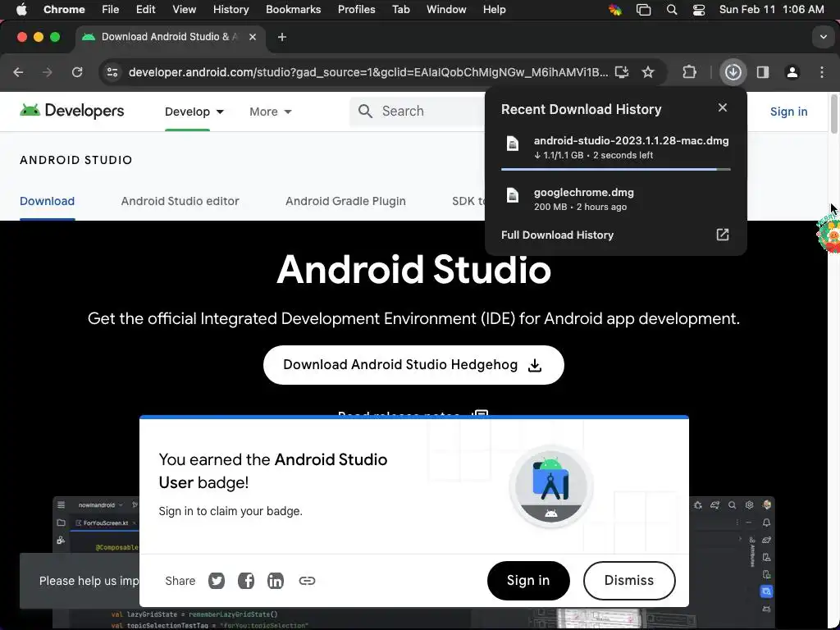Screen dimensions: 840x630
Task: Click googlechrome.dmg filename
Action: click(x=583, y=192)
